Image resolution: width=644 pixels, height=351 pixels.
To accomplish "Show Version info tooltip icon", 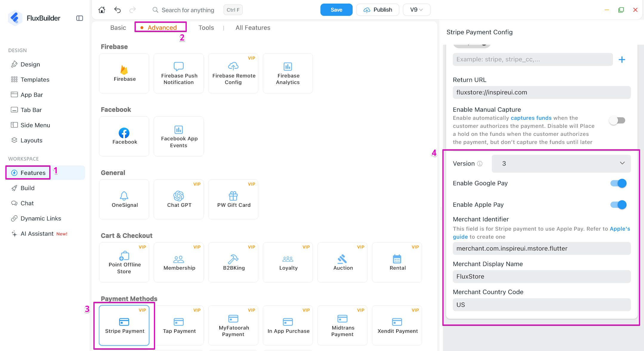I will click(480, 164).
